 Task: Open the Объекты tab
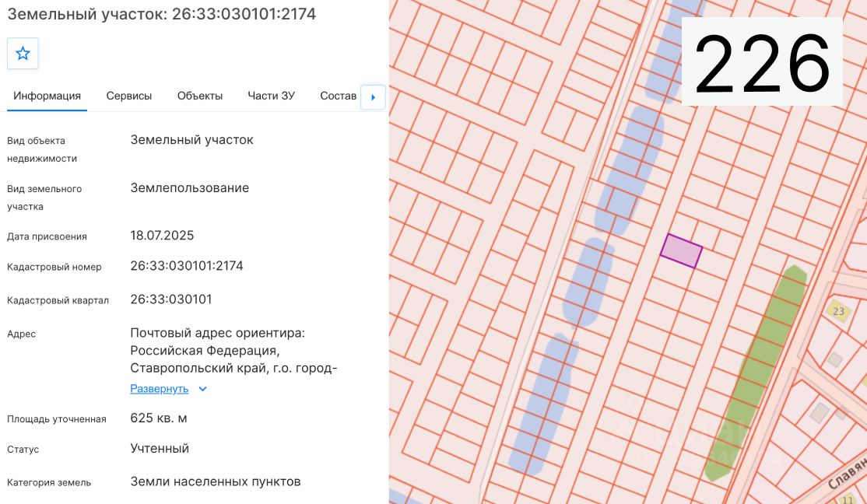click(199, 96)
